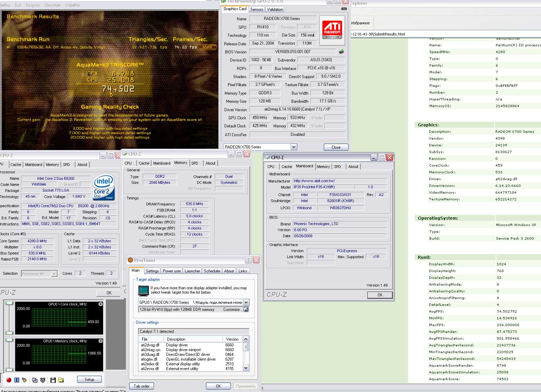Switch to Launcher tab in RivaTuner

pos(192,271)
